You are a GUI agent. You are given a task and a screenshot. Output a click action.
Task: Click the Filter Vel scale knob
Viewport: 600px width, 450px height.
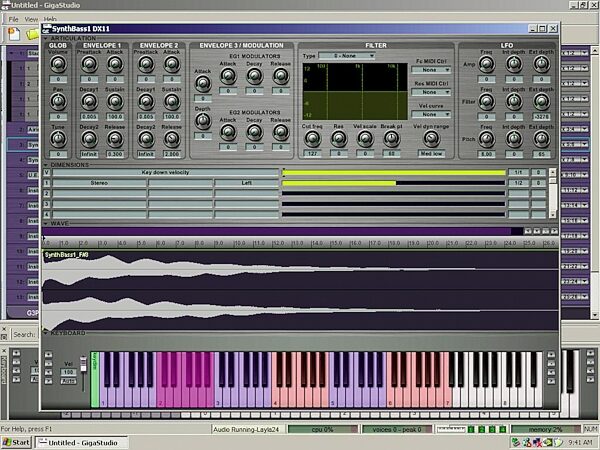coord(365,139)
